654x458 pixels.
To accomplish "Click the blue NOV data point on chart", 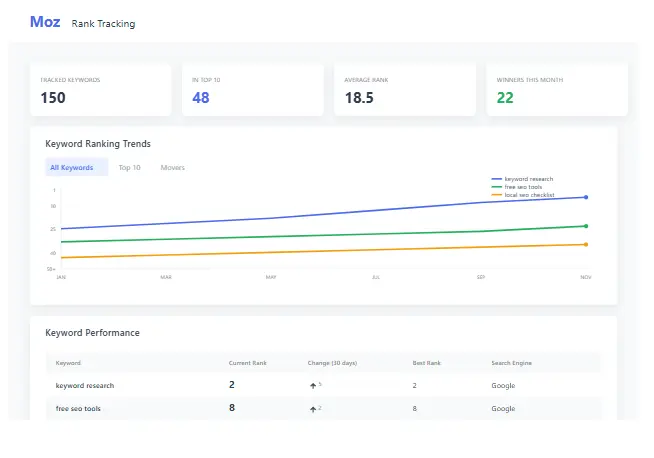I will click(586, 197).
